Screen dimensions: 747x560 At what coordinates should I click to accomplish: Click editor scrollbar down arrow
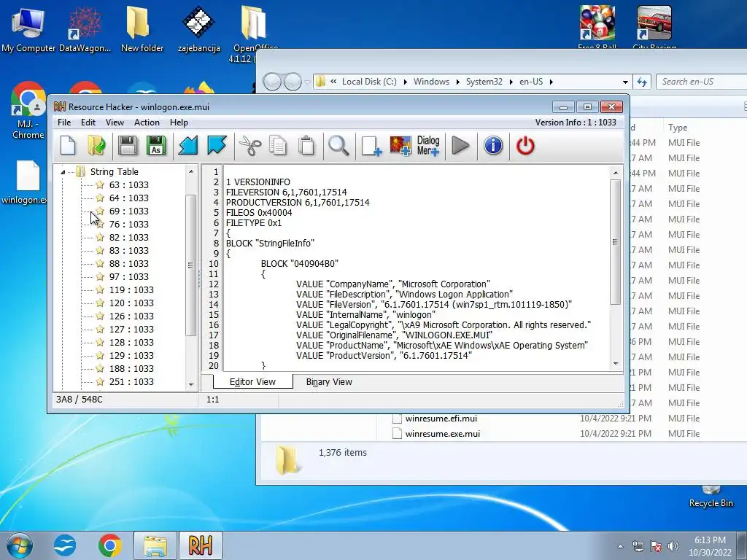[x=616, y=364]
